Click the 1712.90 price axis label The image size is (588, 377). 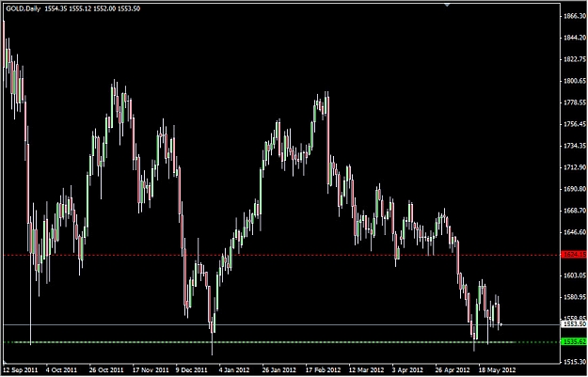click(x=575, y=167)
